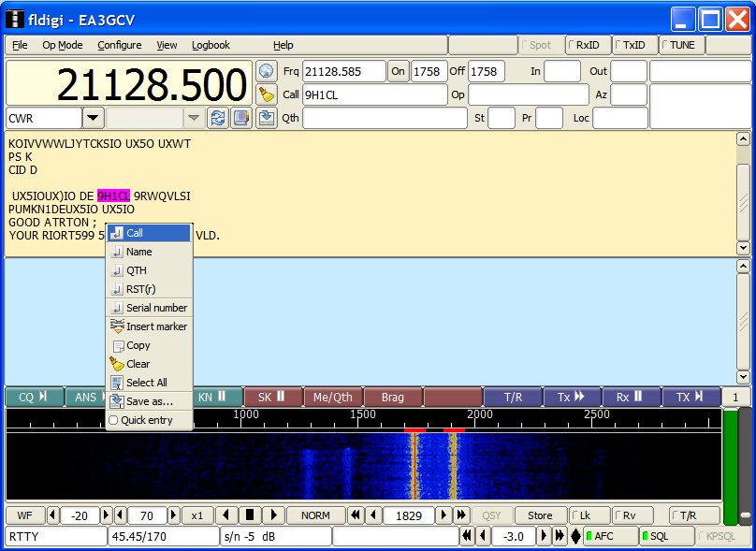Viewport: 756px width, 551px height.
Task: Open the Configure menu
Action: (x=120, y=45)
